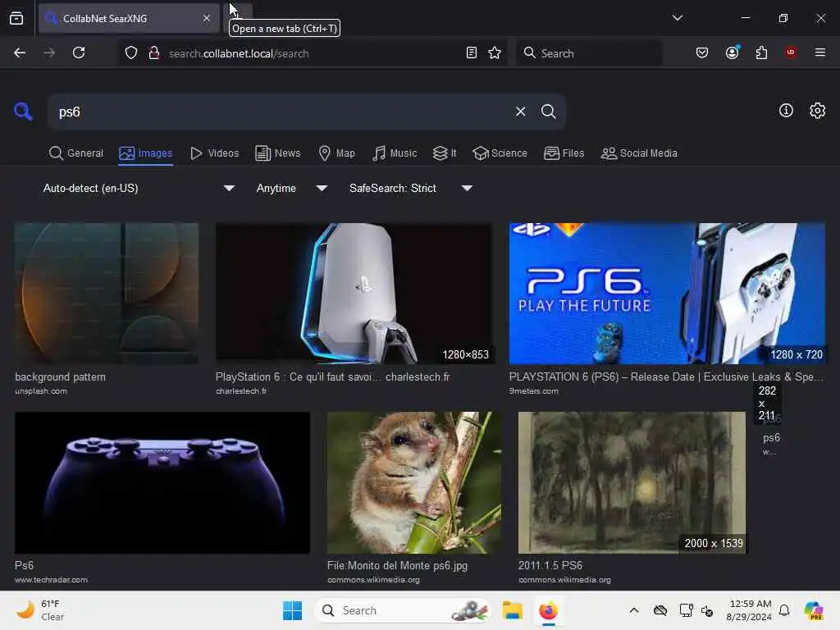Switch to the Videos category
Viewport: 840px width, 630px height.
(215, 153)
